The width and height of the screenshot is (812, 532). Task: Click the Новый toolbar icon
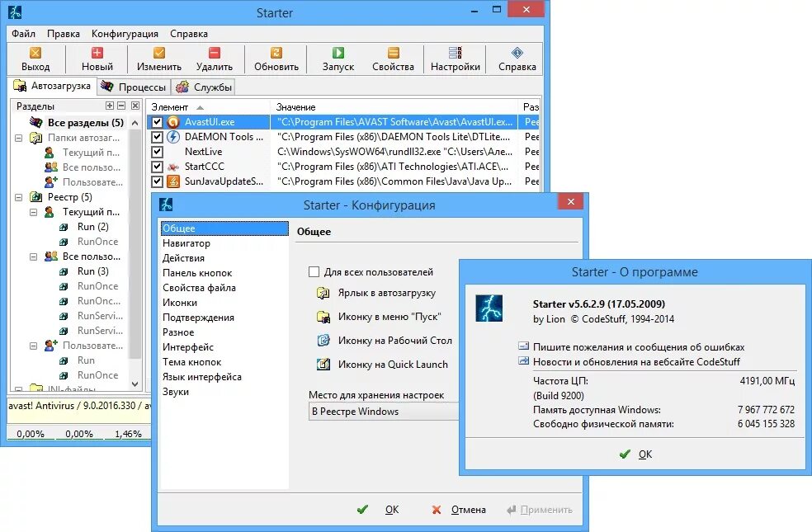(x=97, y=53)
